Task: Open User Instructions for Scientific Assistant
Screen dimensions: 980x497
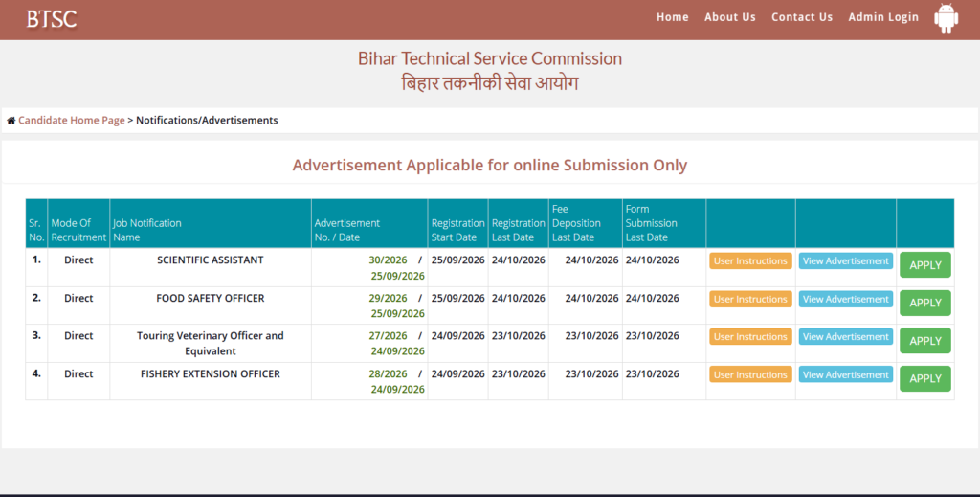Action: click(750, 260)
